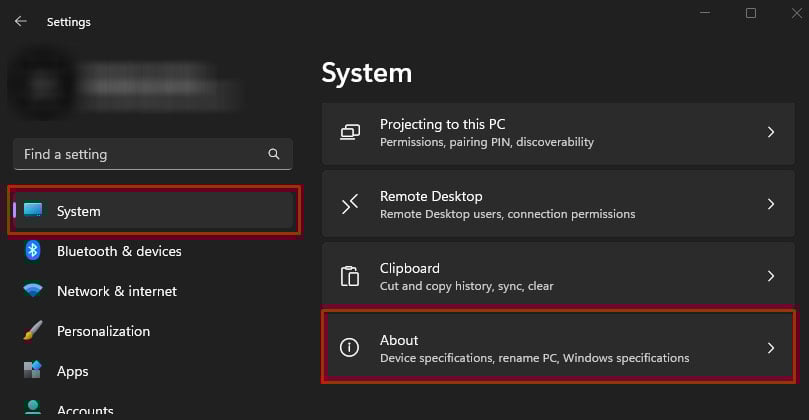Image resolution: width=809 pixels, height=420 pixels.
Task: Click the About info icon
Action: (x=349, y=348)
